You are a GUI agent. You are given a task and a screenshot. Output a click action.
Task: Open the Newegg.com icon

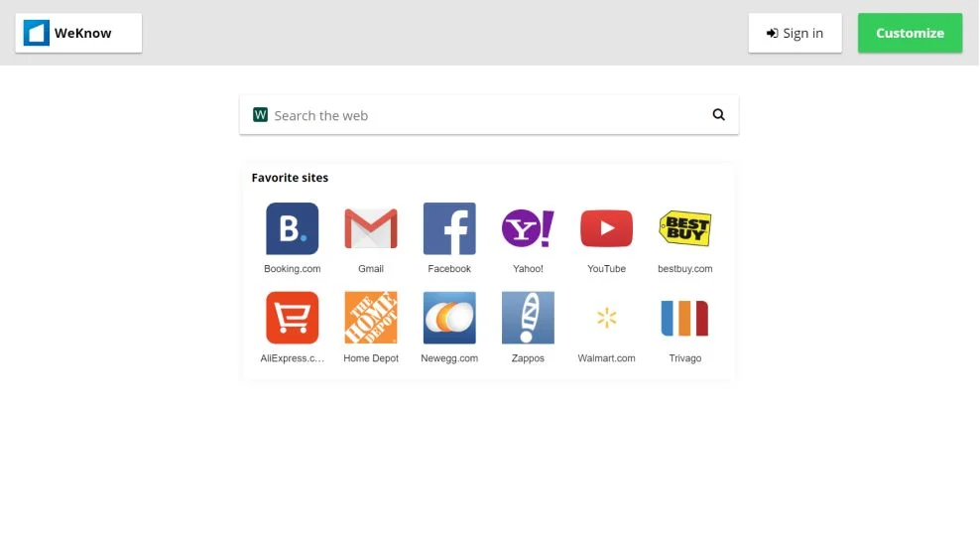tap(449, 318)
